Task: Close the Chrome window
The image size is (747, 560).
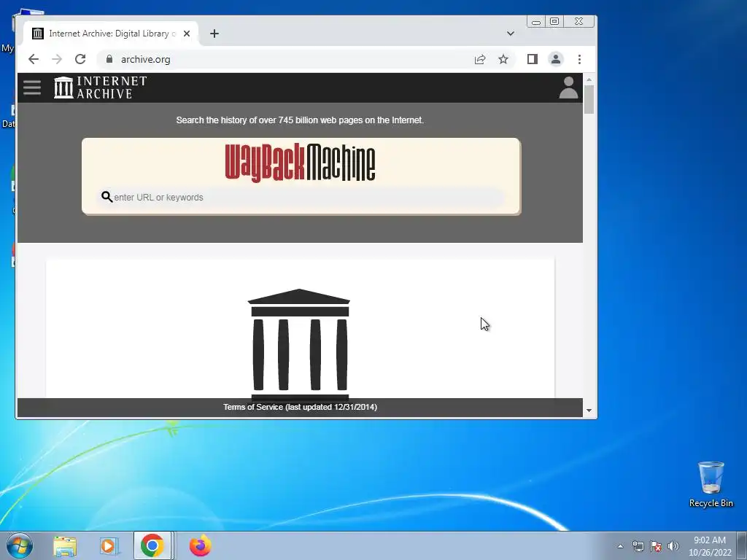Action: pos(578,21)
